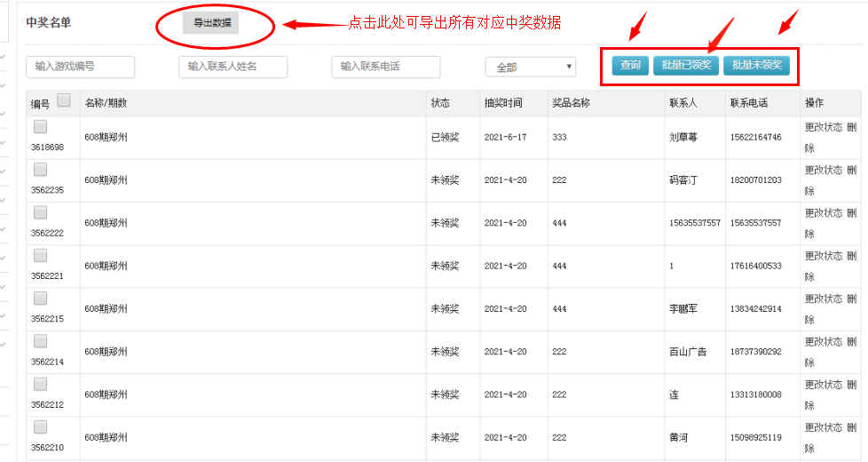Viewport: 868px width, 462px height.
Task: Focus the 输入游戏编号 input field
Action: [x=81, y=67]
